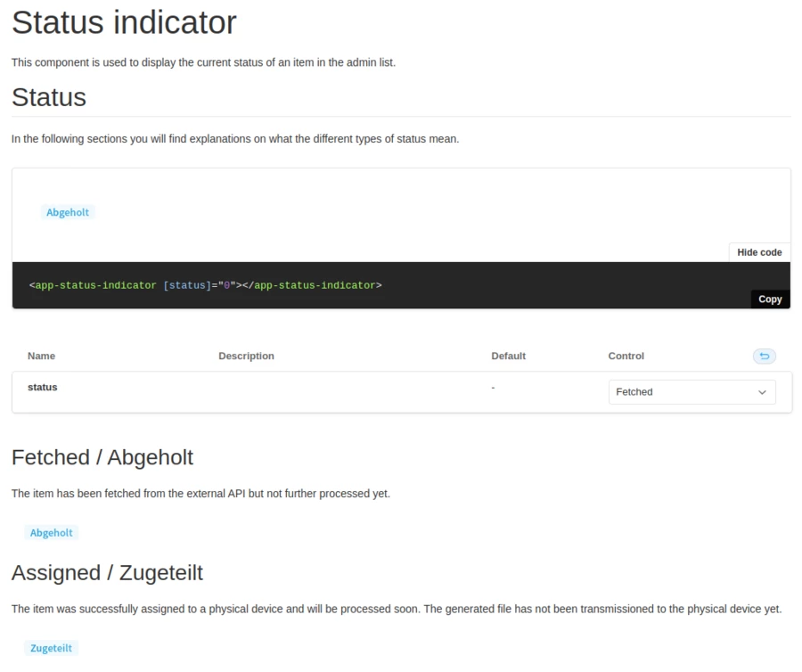
Task: Hide the code block with Hide code
Action: tap(759, 252)
